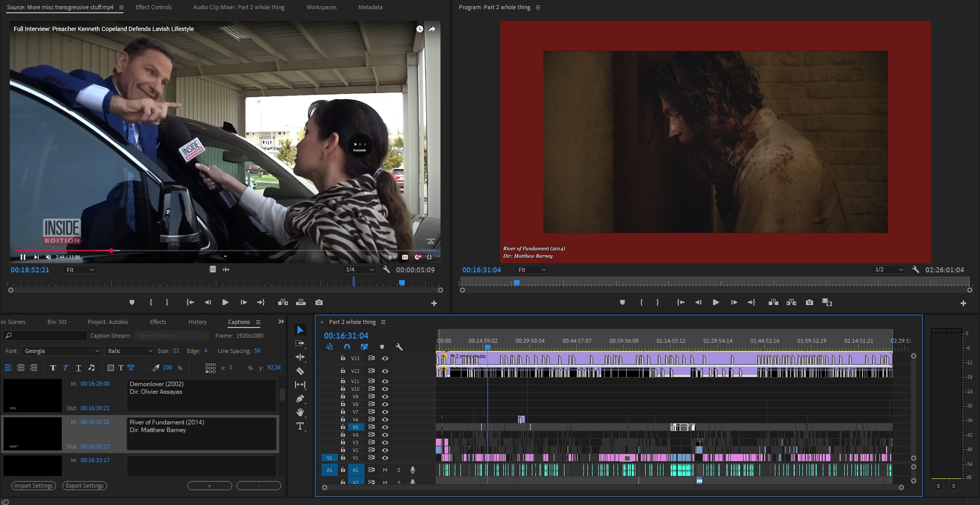Select the River of Fundament caption thumbnail
This screenshot has width=980, height=505.
33,434
